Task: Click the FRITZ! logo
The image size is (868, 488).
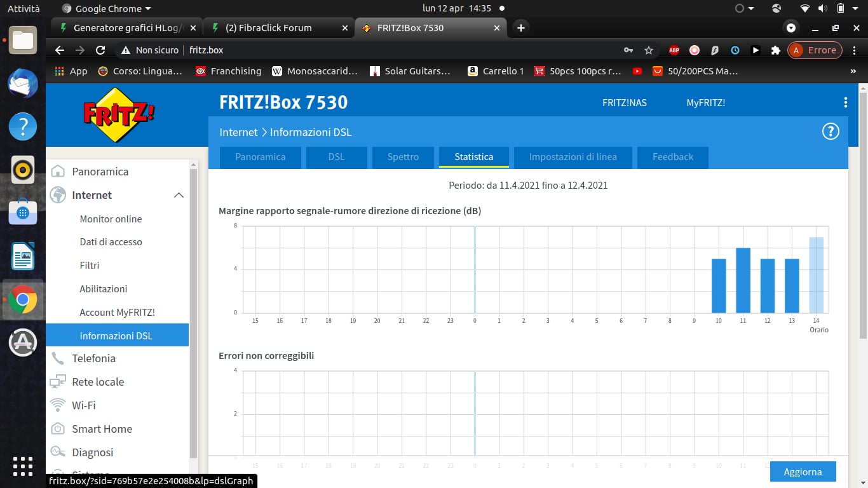Action: (119, 115)
